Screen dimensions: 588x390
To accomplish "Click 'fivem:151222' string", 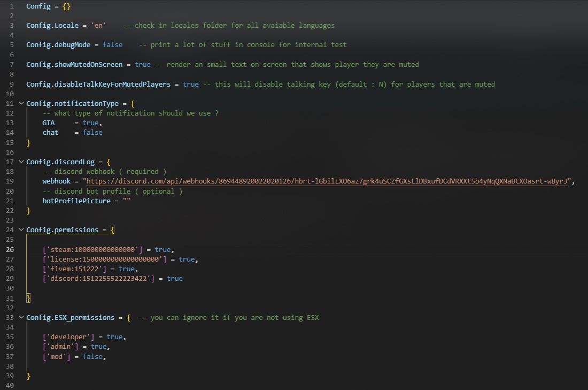I will [x=74, y=269].
